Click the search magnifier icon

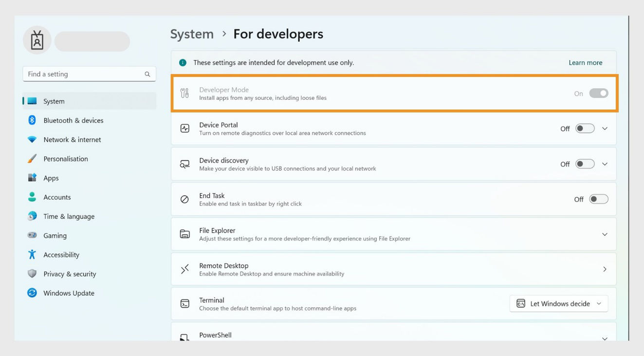147,74
